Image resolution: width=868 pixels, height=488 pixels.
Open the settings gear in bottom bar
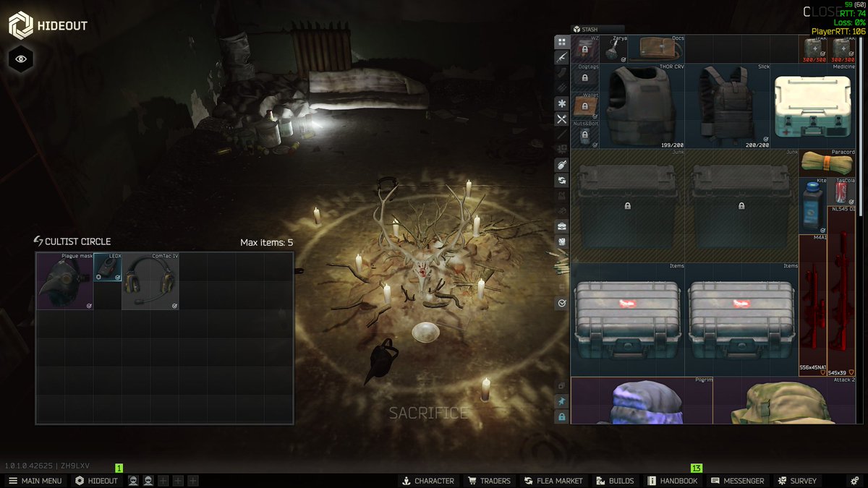click(x=854, y=481)
